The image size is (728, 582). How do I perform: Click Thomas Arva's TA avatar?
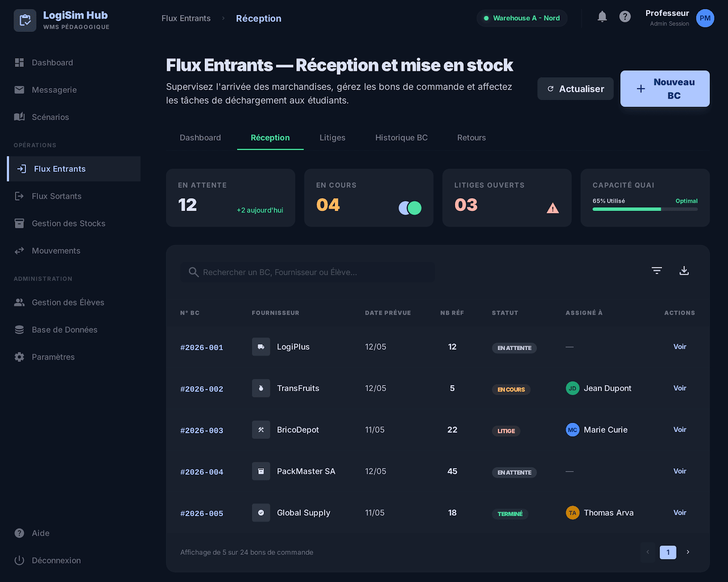[x=572, y=513]
